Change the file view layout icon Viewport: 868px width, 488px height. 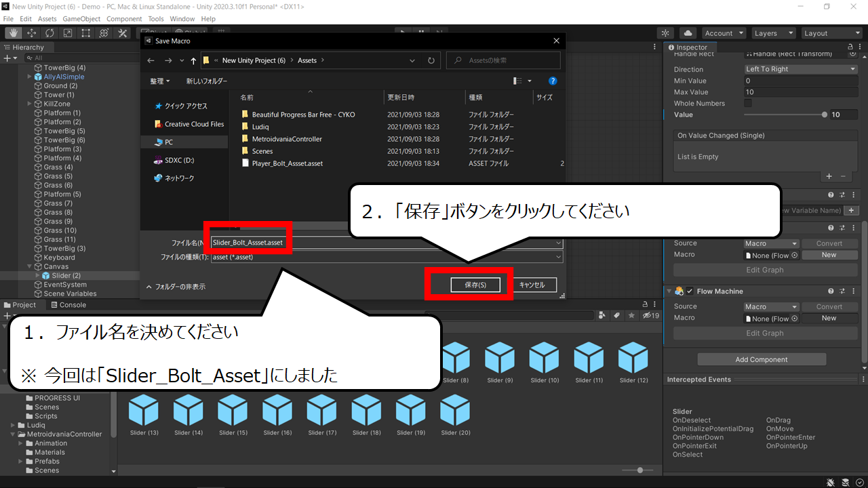click(519, 81)
